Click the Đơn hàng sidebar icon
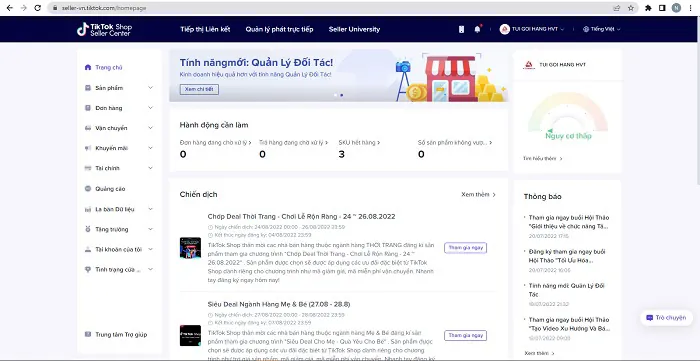The image size is (700, 361). [88, 108]
